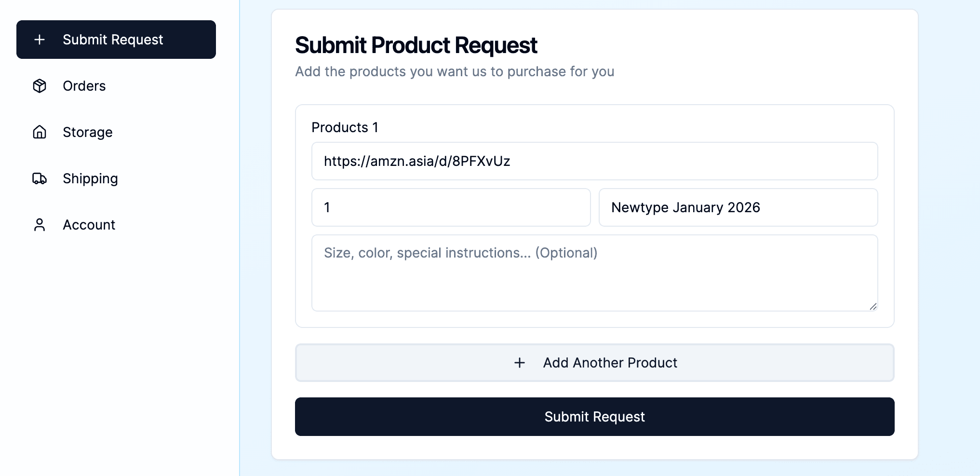The image size is (980, 476).
Task: Click the Products 1 section header
Action: click(345, 127)
